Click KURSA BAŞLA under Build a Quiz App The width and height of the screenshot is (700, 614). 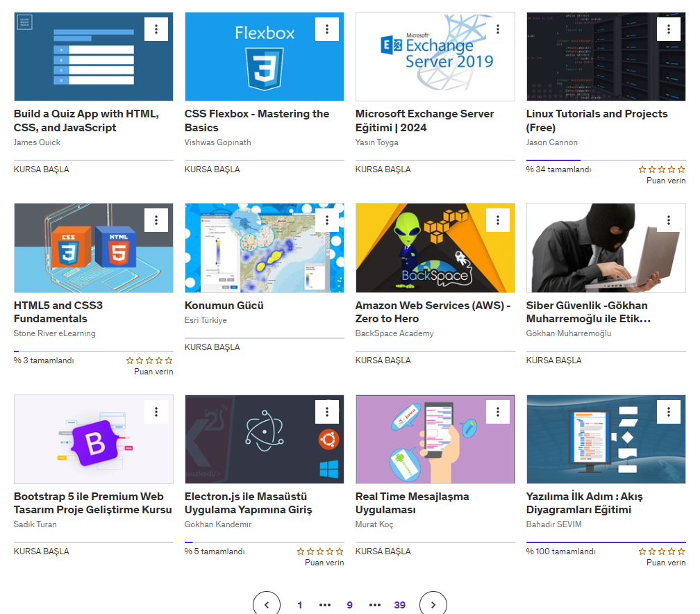tap(42, 169)
